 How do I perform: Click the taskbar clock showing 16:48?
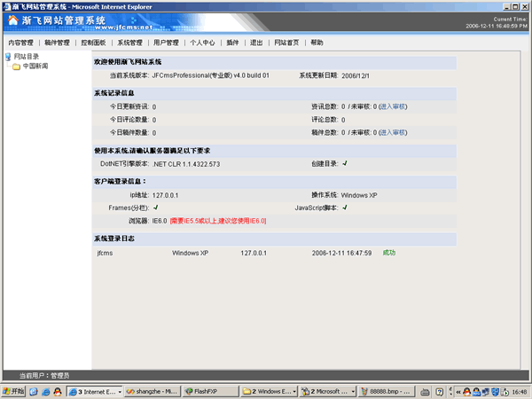click(x=520, y=392)
